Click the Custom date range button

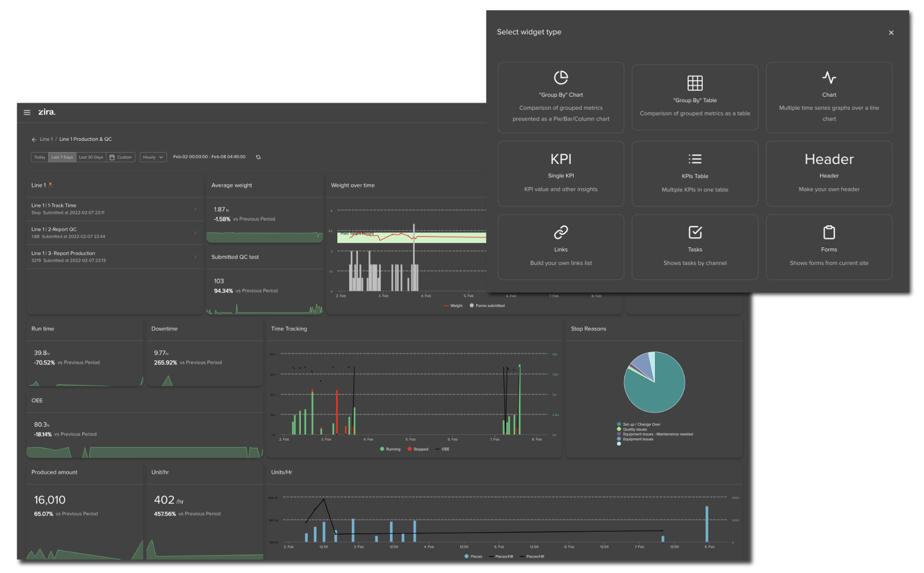coord(121,157)
